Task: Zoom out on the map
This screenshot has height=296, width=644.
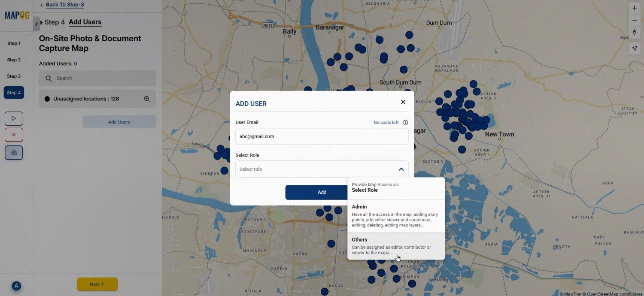Action: [634, 21]
